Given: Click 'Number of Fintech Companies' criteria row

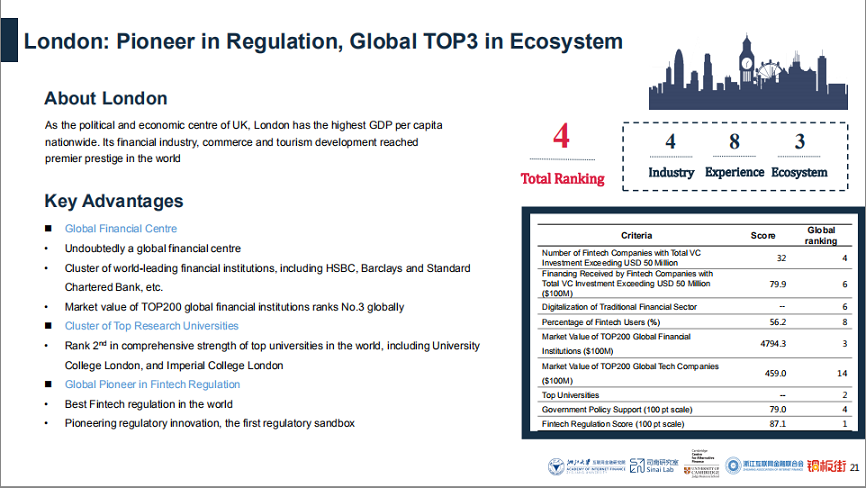Looking at the screenshot, I should coord(695,258).
